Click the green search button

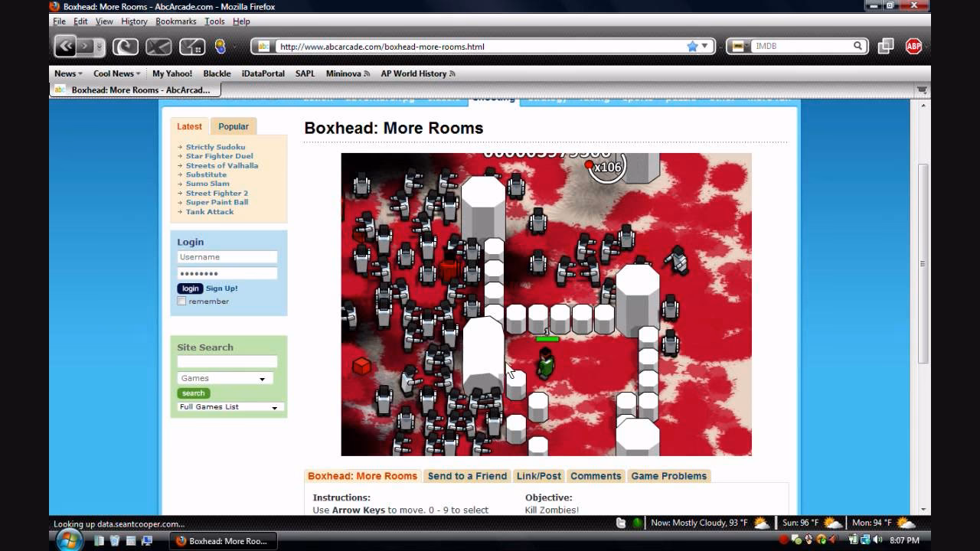tap(193, 393)
